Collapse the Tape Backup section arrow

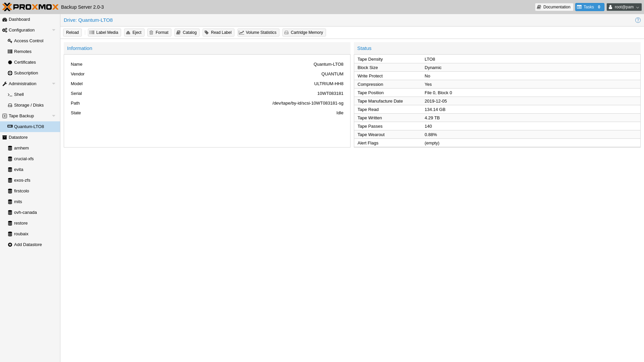tap(54, 116)
